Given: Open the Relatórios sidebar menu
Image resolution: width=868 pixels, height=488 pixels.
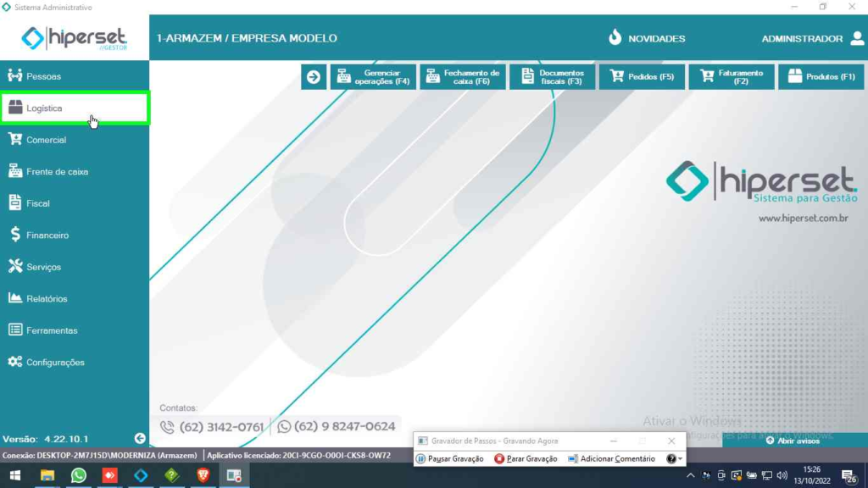Looking at the screenshot, I should tap(47, 298).
